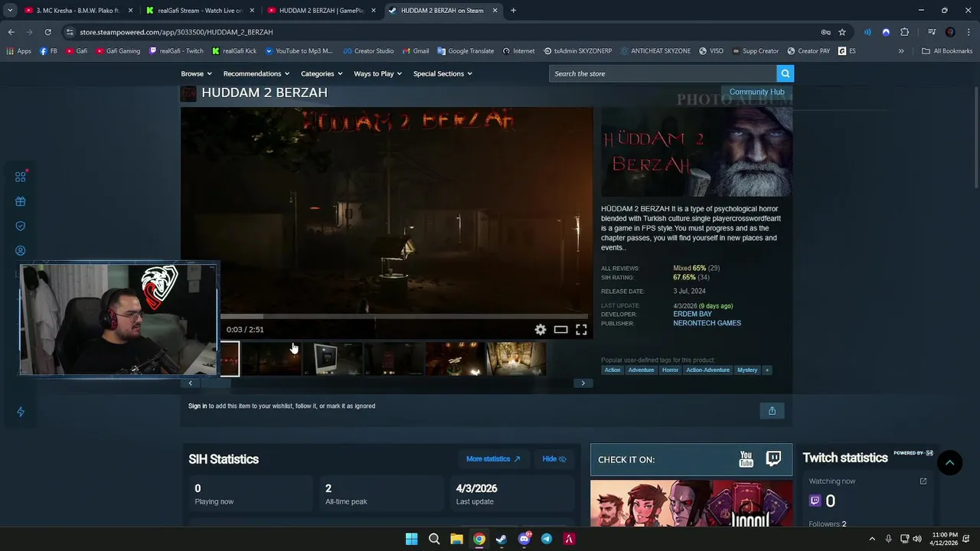This screenshot has width=980, height=551.
Task: Open the All Bookmarks folder
Action: tap(947, 51)
